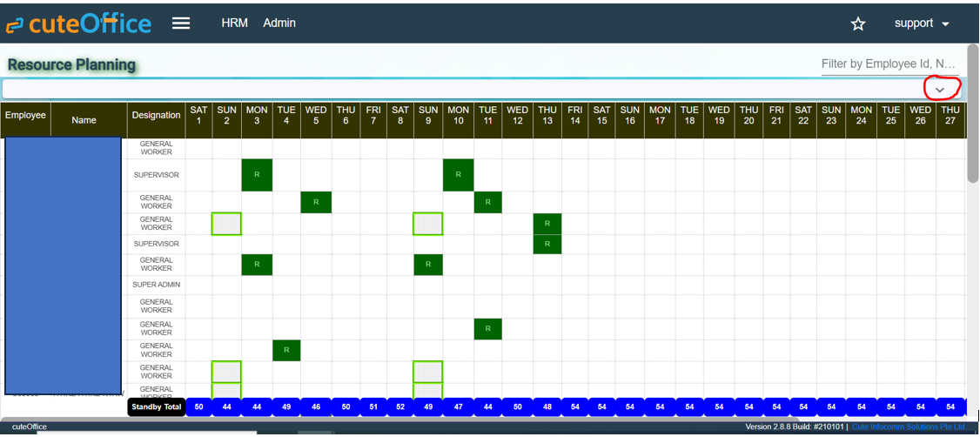Click the Filter by Employee Id field
Image resolution: width=980 pixels, height=437 pixels.
(x=889, y=64)
